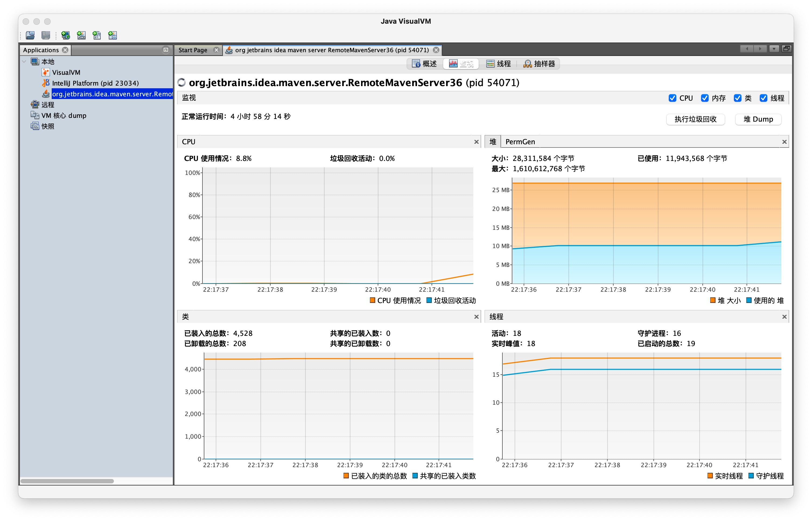
Task: Uncheck the CPU monitoring checkbox
Action: [672, 98]
